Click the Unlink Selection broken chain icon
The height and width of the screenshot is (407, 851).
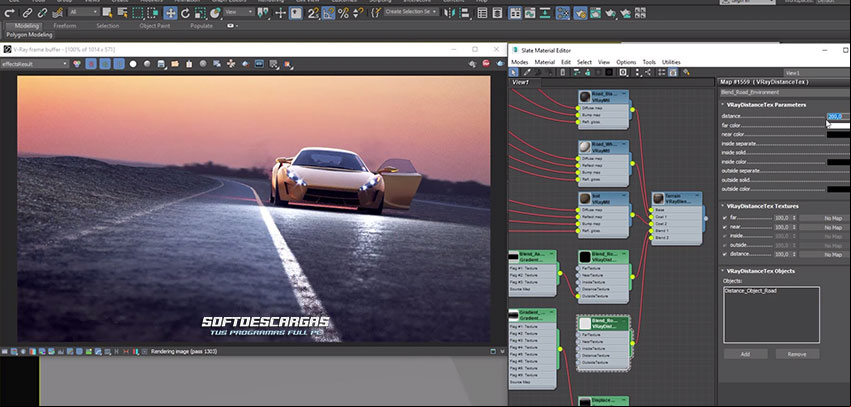click(x=42, y=12)
